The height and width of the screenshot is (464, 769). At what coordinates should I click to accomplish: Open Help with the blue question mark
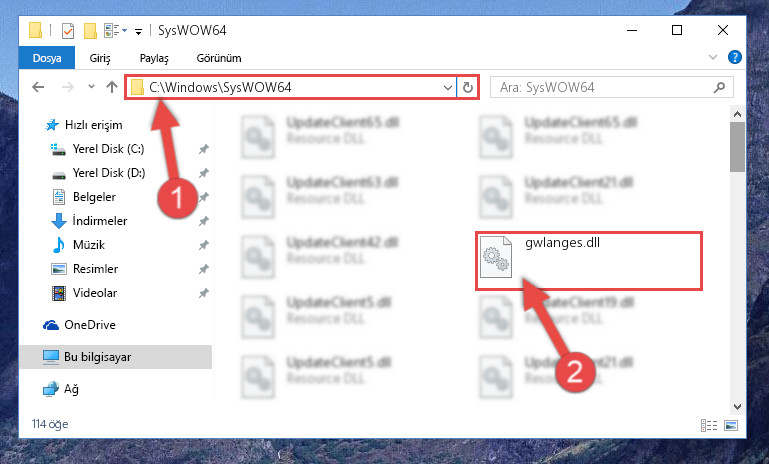pyautogui.click(x=734, y=57)
